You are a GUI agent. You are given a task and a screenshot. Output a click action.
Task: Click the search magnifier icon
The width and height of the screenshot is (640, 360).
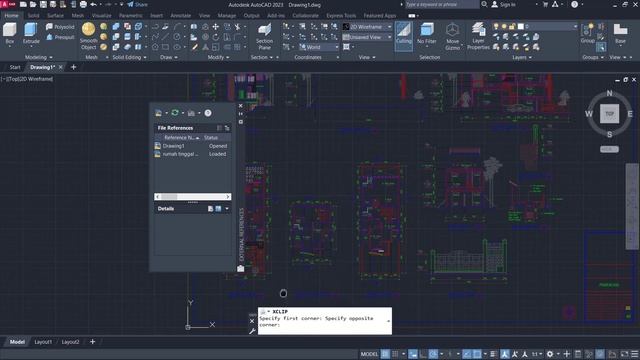[484, 4]
